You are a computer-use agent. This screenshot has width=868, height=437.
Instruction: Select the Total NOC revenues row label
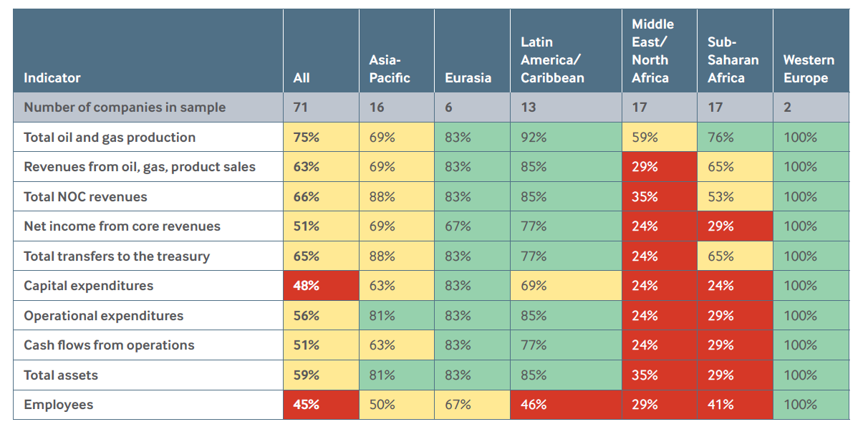tap(85, 196)
